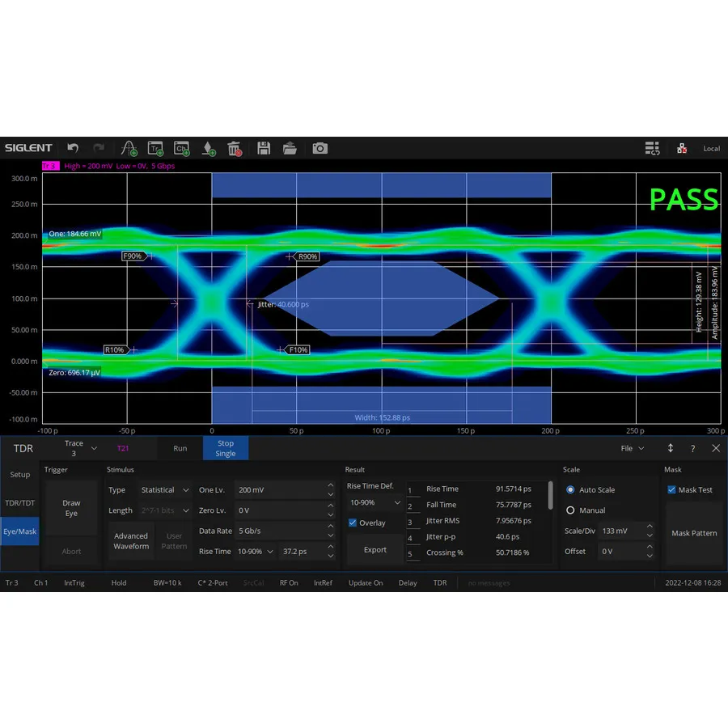
Task: Add a new channel with the Ch+ icon
Action: pyautogui.click(x=181, y=148)
